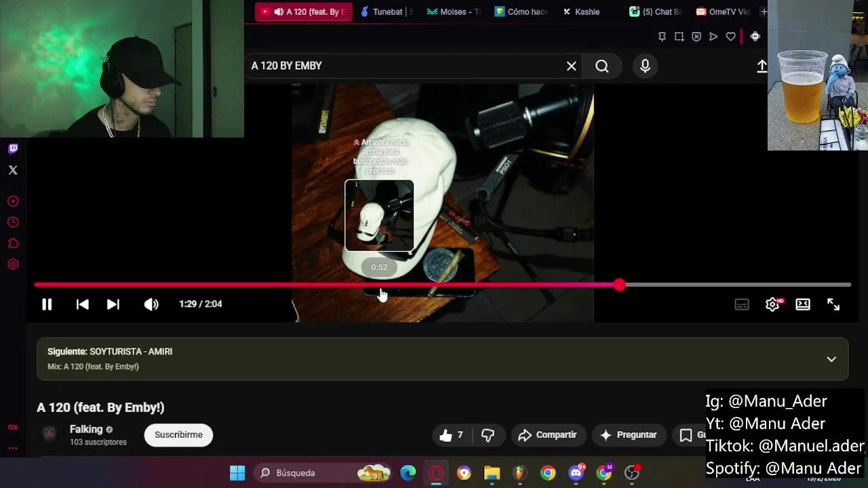Open FL Studio from the taskbar
This screenshot has width=868, height=488.
tap(519, 473)
